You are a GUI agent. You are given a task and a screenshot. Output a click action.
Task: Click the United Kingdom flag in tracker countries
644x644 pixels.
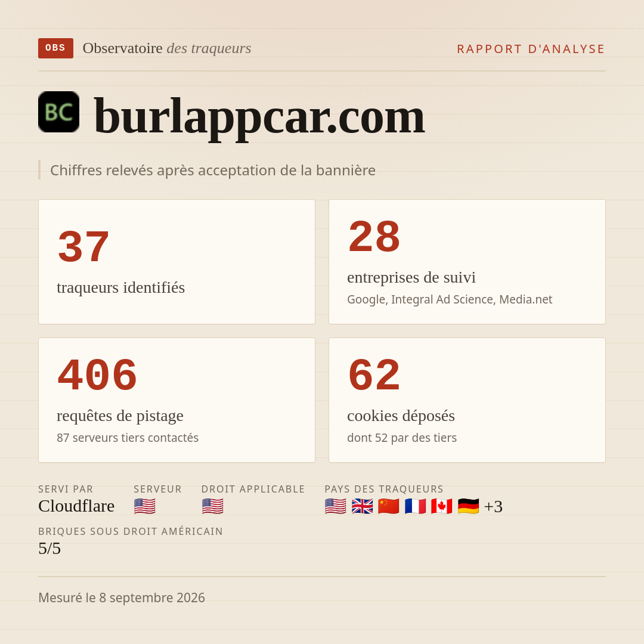[363, 506]
